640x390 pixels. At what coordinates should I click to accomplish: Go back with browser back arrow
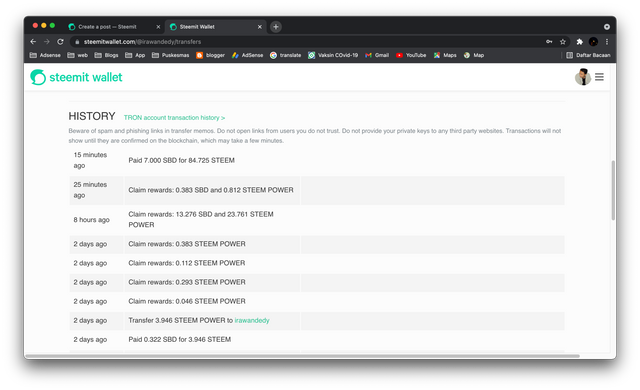pyautogui.click(x=33, y=42)
